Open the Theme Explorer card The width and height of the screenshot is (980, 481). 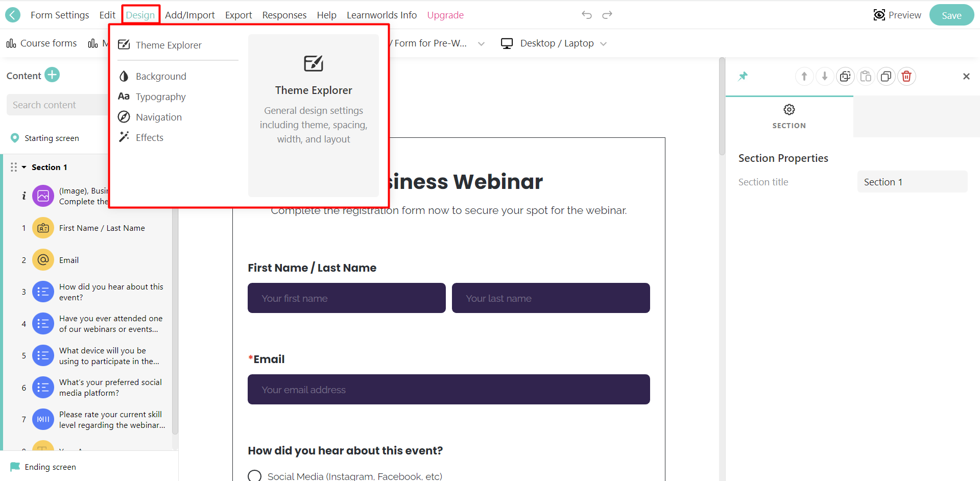tap(313, 115)
